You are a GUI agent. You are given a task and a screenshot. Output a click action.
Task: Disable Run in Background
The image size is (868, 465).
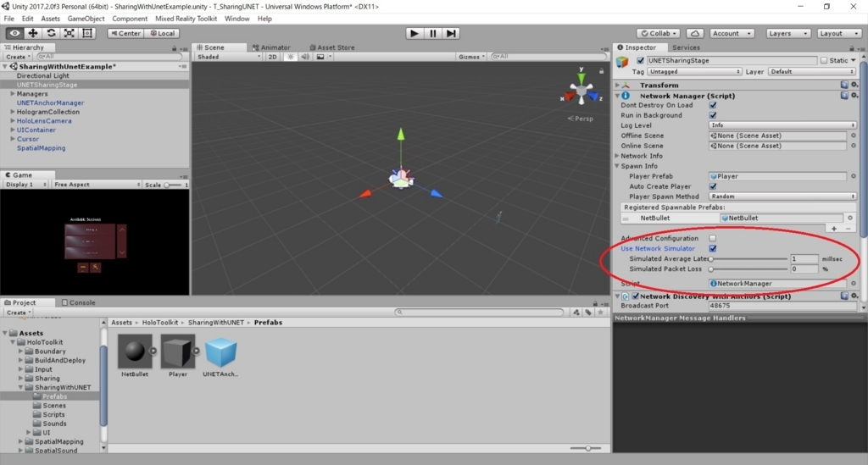(x=713, y=115)
